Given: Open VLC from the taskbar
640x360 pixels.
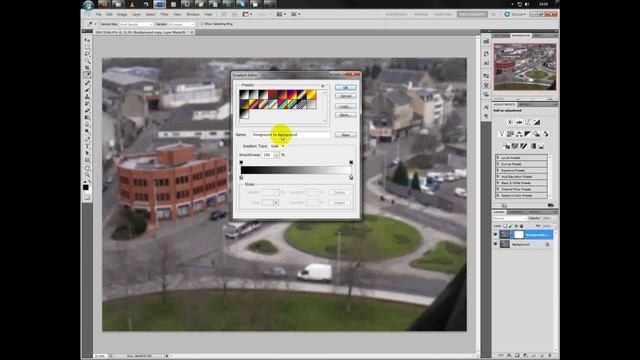Looking at the screenshot, I should [132, 4].
